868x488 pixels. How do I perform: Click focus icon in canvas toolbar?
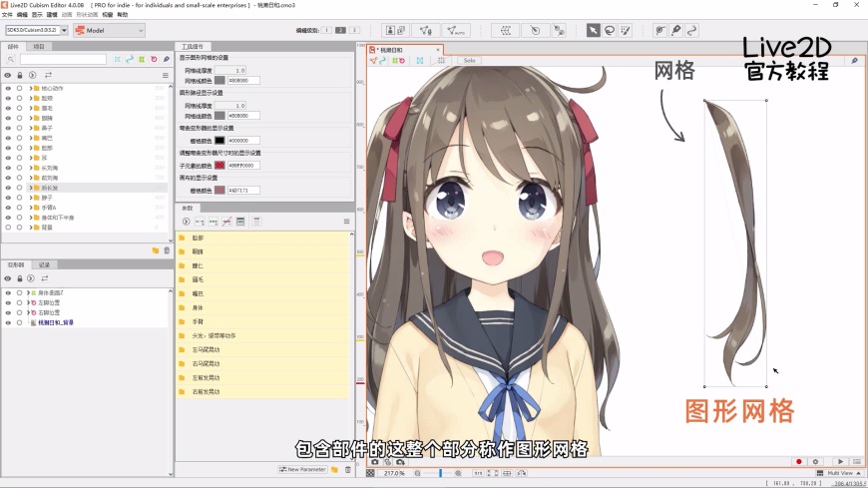click(x=420, y=60)
